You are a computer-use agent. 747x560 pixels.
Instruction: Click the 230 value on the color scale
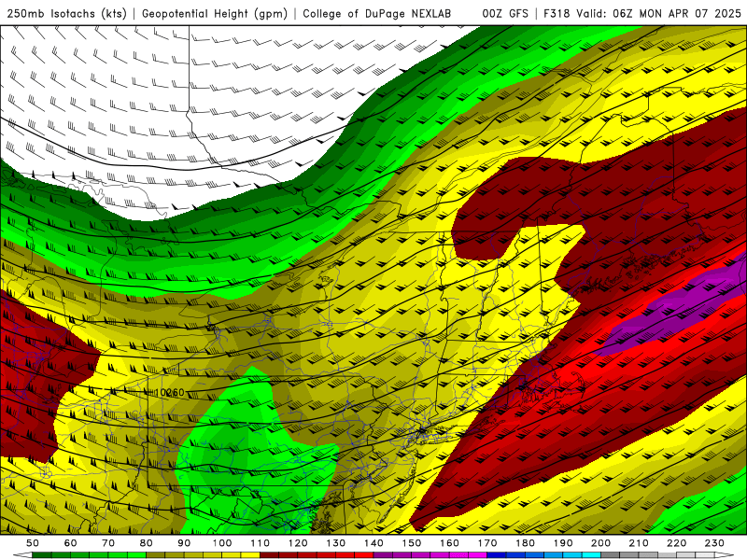tap(714, 543)
